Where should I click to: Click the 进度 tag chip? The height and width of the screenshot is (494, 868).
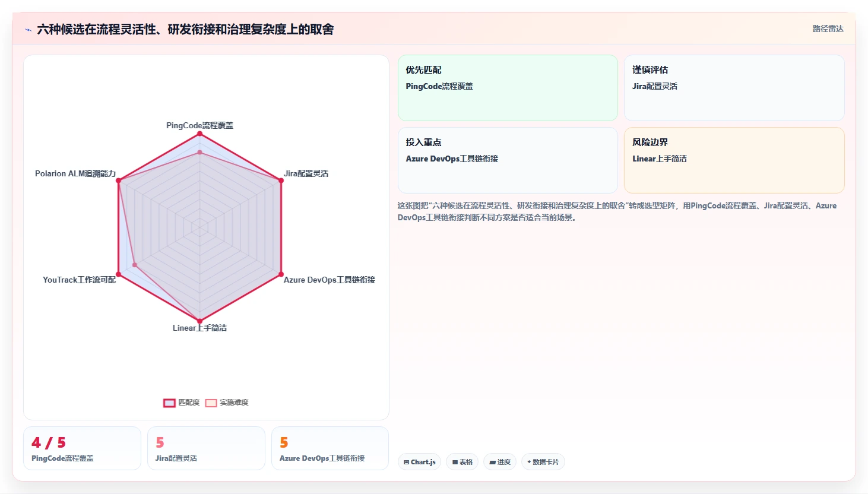point(500,462)
